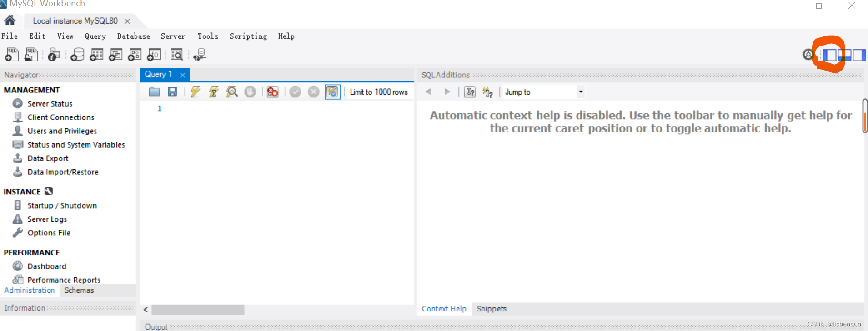Open Server Status in Navigator
The width and height of the screenshot is (868, 331).
coord(50,103)
